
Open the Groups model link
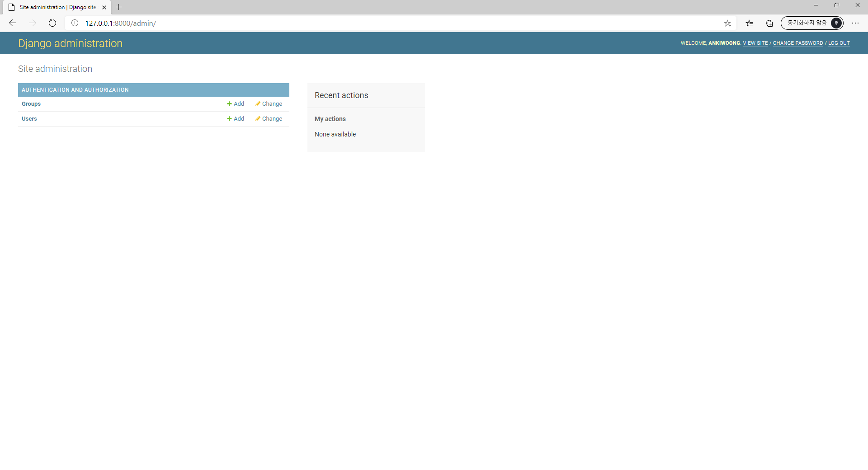pos(31,104)
